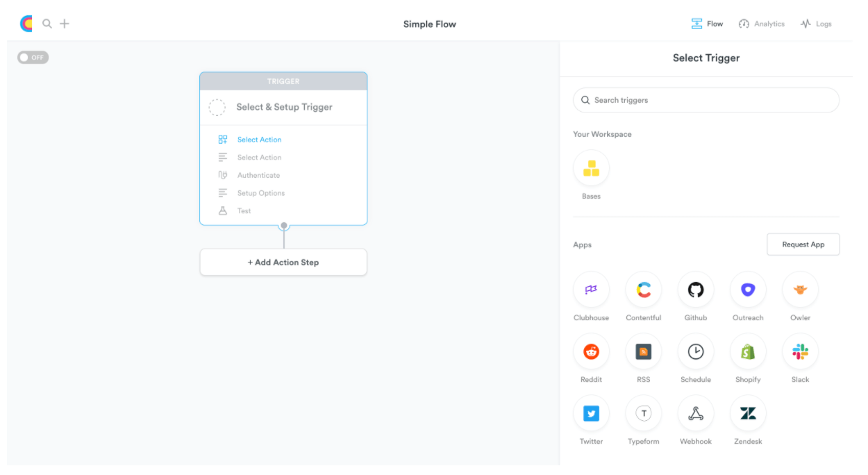Switch to the Logs view
Viewport: 868px width, 475px height.
(x=816, y=23)
